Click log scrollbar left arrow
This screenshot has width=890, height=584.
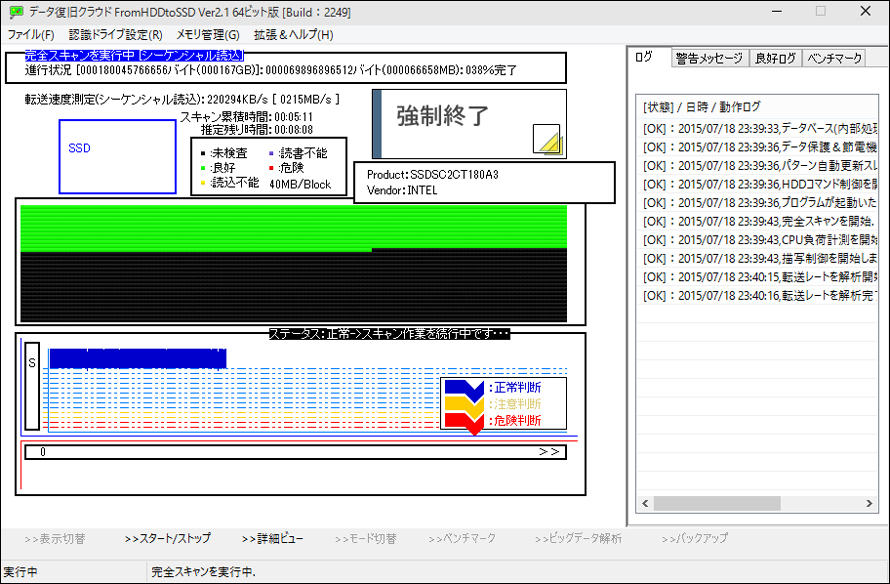[x=645, y=503]
